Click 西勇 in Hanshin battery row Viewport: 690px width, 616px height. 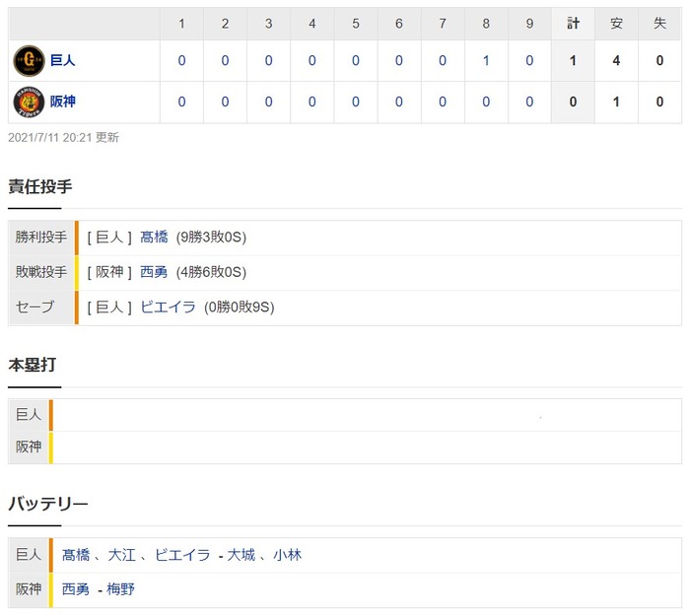pos(75,589)
